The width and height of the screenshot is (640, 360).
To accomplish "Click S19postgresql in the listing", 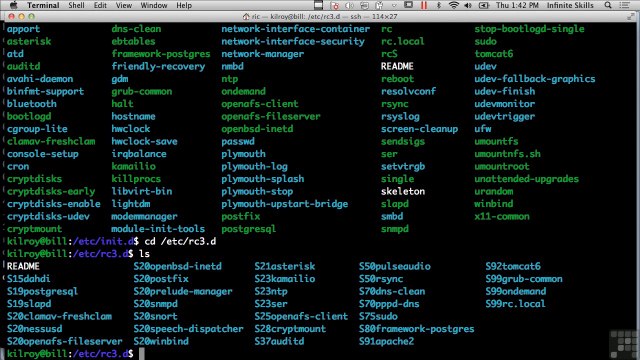I will click(x=42, y=291).
